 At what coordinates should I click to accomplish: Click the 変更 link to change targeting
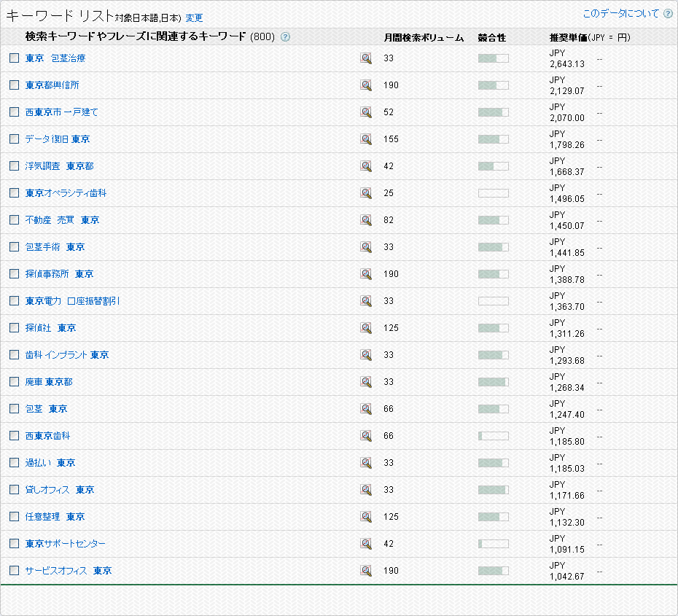[194, 18]
